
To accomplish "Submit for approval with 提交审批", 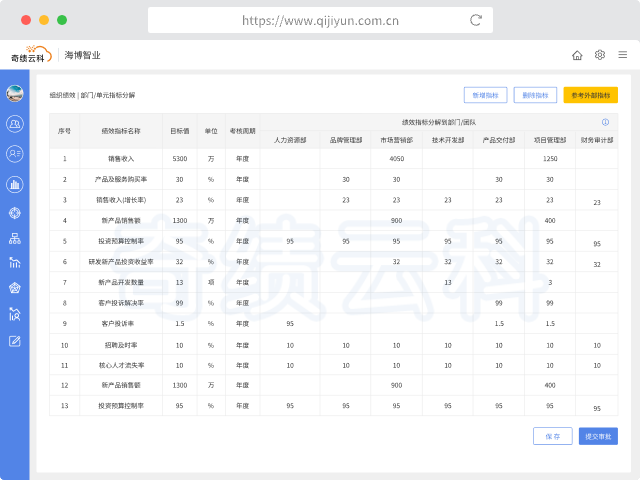I will pos(598,436).
